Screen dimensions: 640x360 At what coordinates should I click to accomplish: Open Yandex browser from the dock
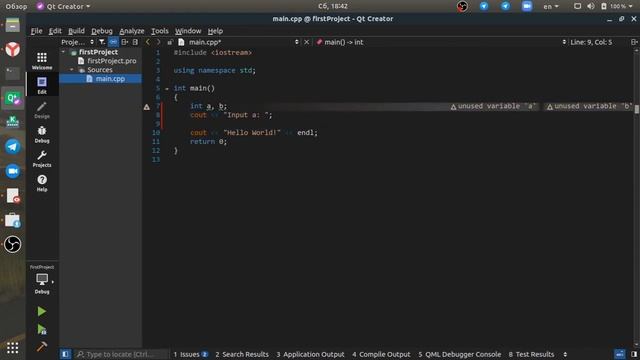coord(13,49)
